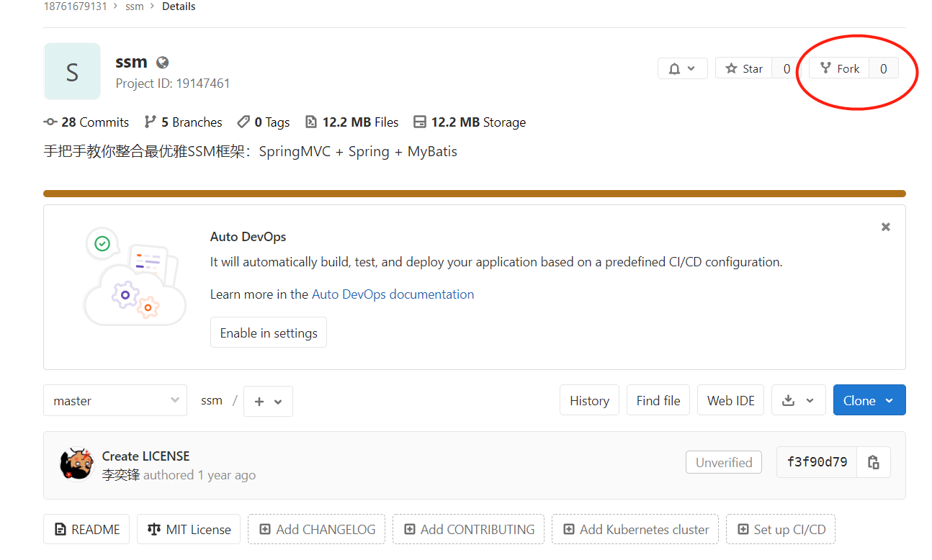Screen dimensions: 932x560
Task: Go to ssm breadcrumb link at top
Action: (x=135, y=6)
